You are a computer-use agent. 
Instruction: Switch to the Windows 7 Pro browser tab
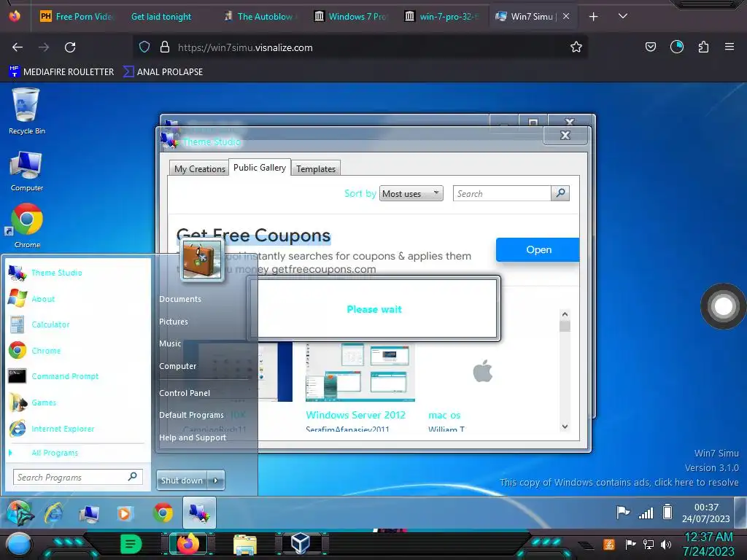(352, 17)
